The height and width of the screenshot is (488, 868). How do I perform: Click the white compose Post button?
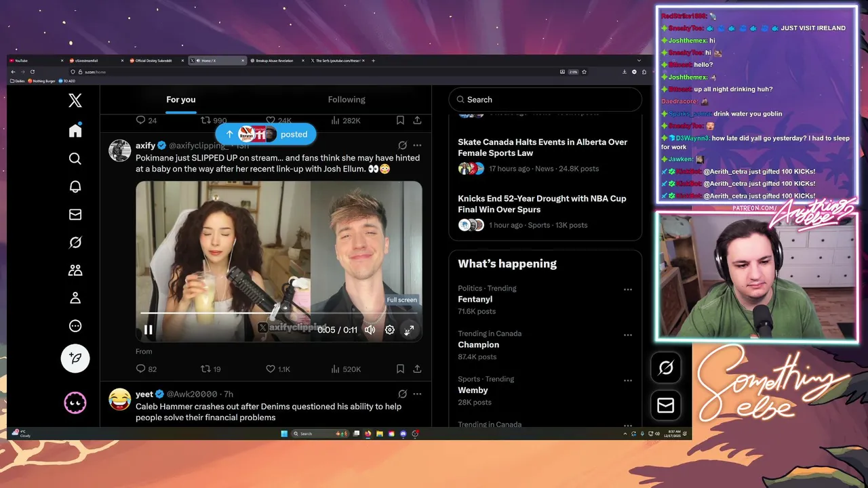[75, 358]
